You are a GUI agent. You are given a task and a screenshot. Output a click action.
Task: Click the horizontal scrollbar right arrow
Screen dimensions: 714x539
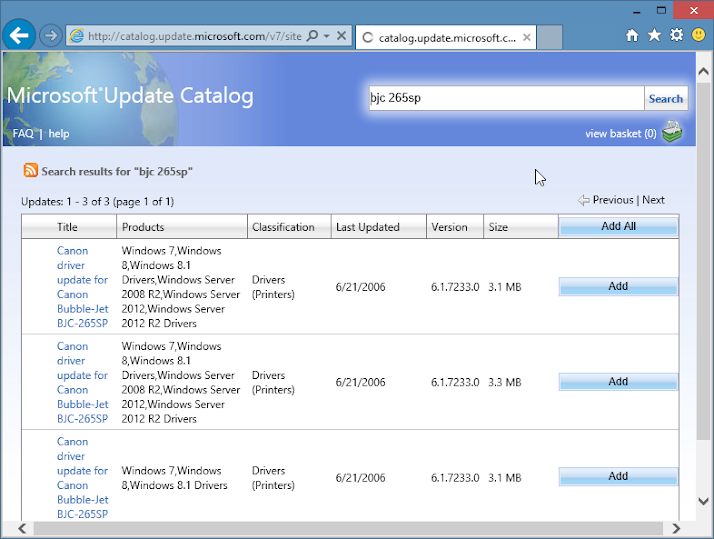(x=676, y=529)
